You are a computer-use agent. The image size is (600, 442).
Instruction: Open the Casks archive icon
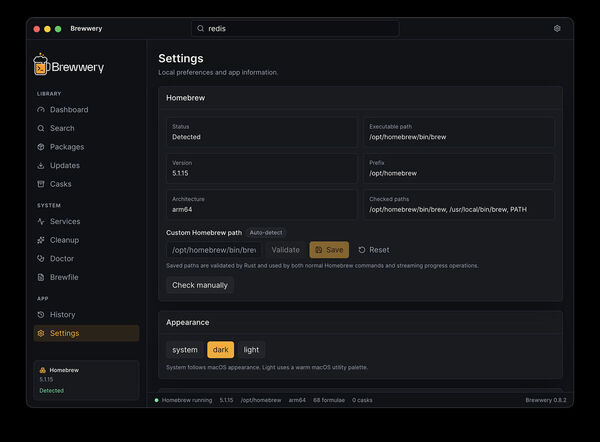tap(41, 184)
